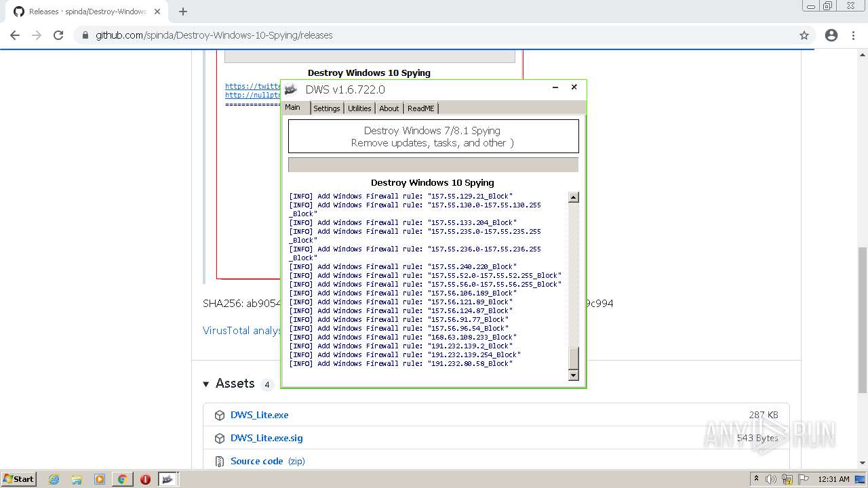The width and height of the screenshot is (868, 488).
Task: Open the Chrome three-dot menu
Action: [x=853, y=35]
